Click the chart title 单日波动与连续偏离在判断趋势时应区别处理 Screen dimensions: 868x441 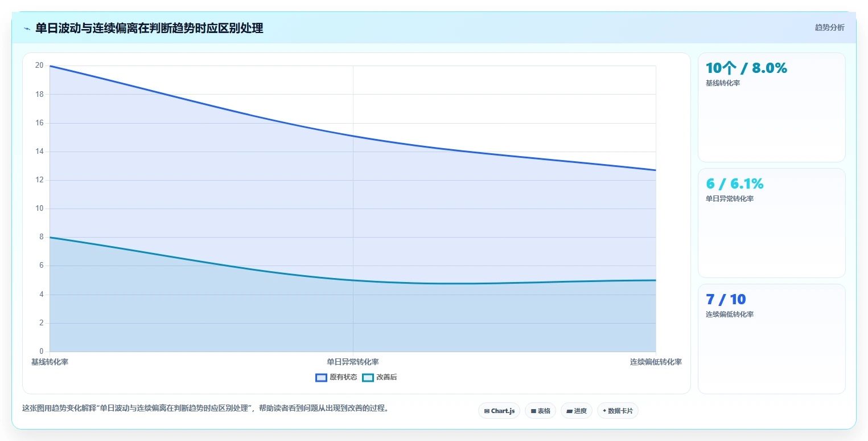tap(149, 28)
